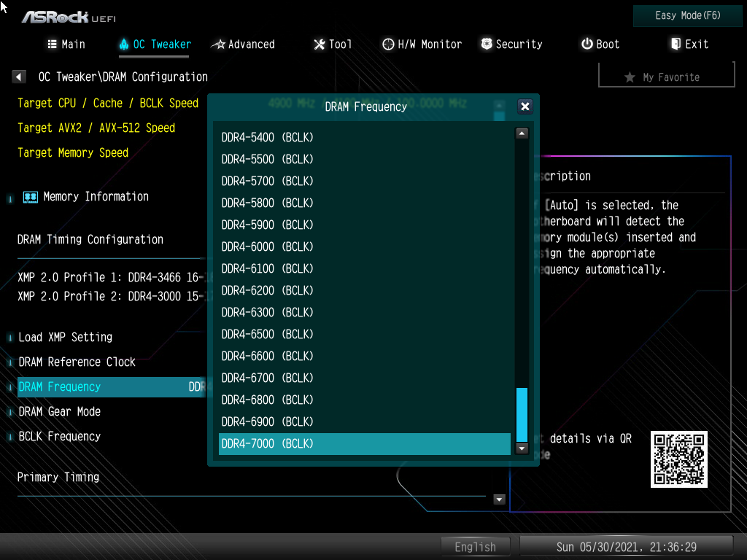Click the H/W Monitor gauge icon
The width and height of the screenshot is (747, 560).
[x=388, y=44]
